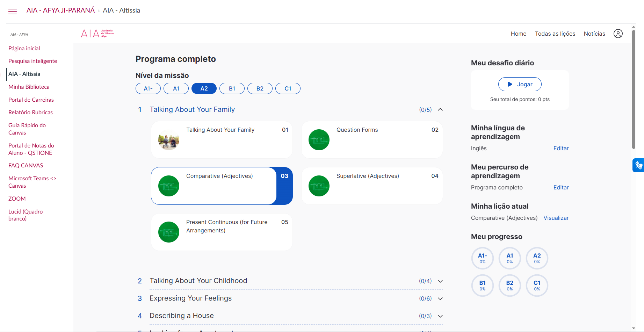Expand the Talking About Your Childhood unit
Viewport: 644px width, 332px height.
440,281
